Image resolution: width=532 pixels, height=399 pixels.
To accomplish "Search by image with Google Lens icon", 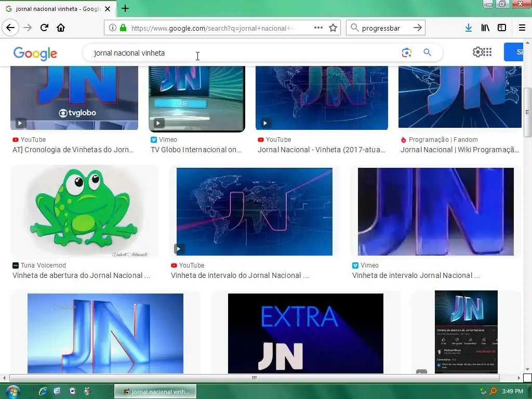I will (x=406, y=52).
